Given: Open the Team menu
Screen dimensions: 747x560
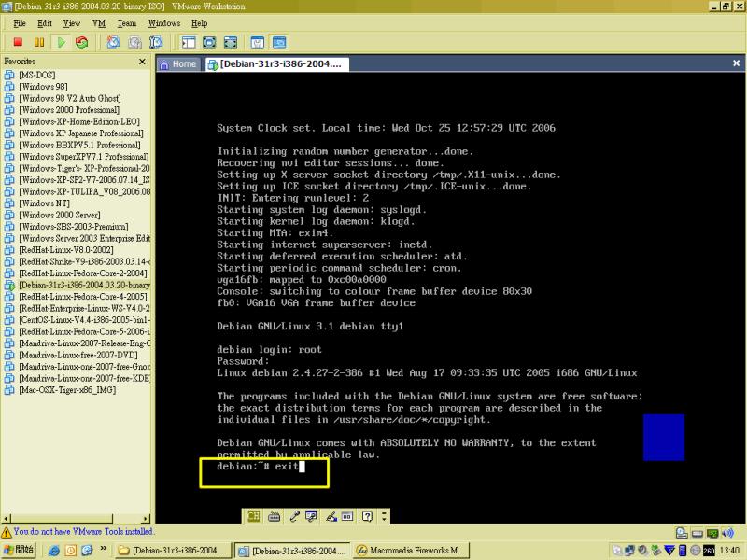Looking at the screenshot, I should click(127, 22).
